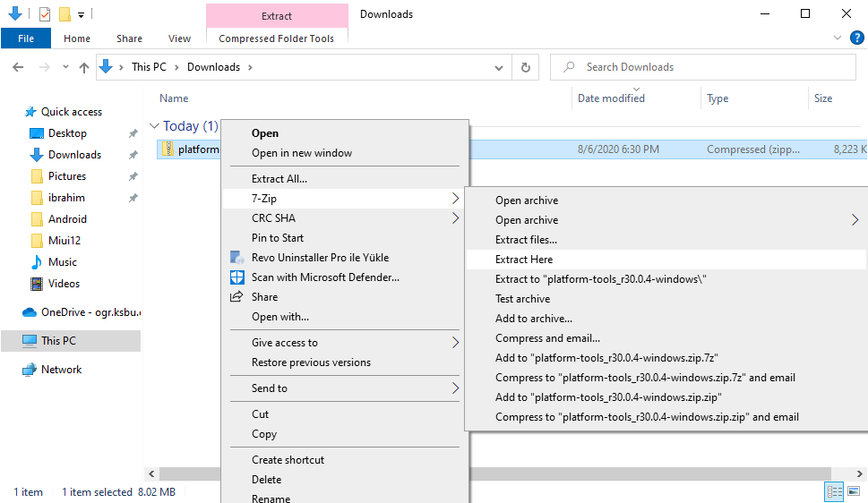Click the Forward navigation arrow

[x=44, y=67]
